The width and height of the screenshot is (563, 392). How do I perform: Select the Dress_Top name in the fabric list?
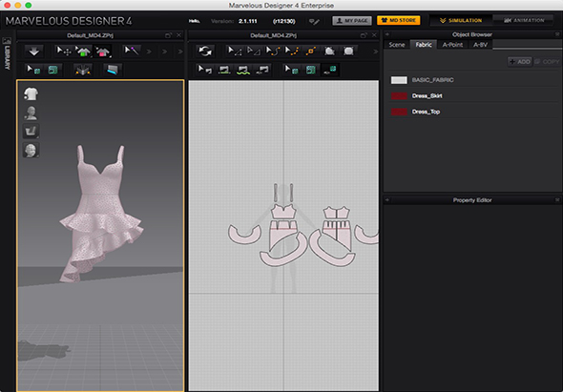(426, 112)
